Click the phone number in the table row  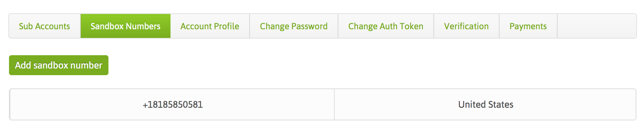point(173,104)
